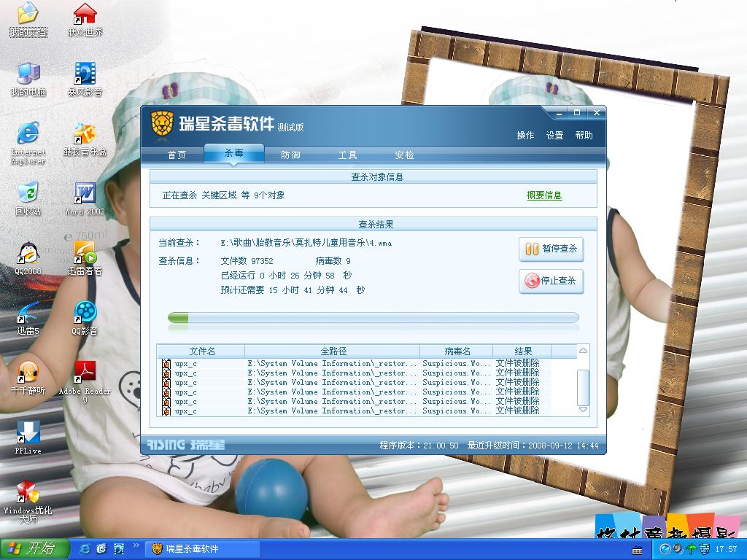Click scroll-down arrow of results list
This screenshot has width=747, height=560.
pyautogui.click(x=583, y=410)
